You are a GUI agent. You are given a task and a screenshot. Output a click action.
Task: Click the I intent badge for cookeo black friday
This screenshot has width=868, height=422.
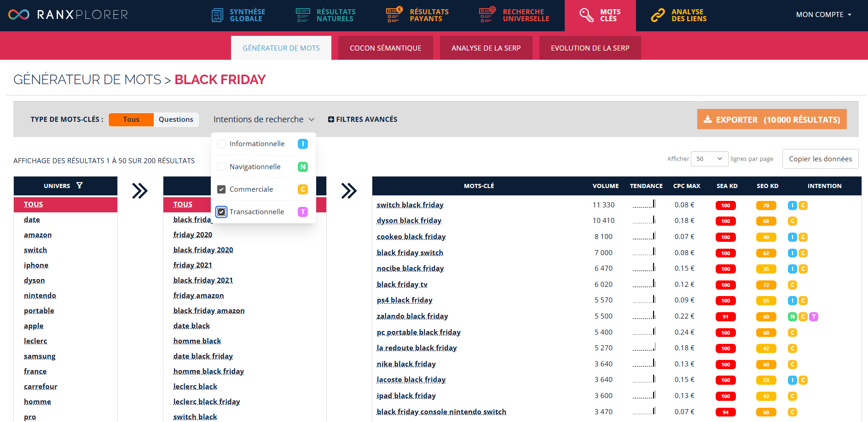pos(793,237)
